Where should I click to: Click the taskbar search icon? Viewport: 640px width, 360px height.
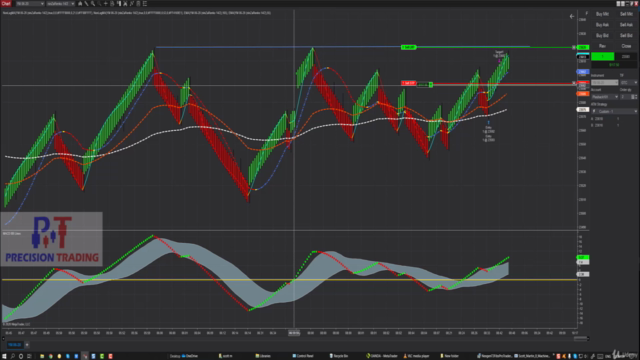[13, 356]
